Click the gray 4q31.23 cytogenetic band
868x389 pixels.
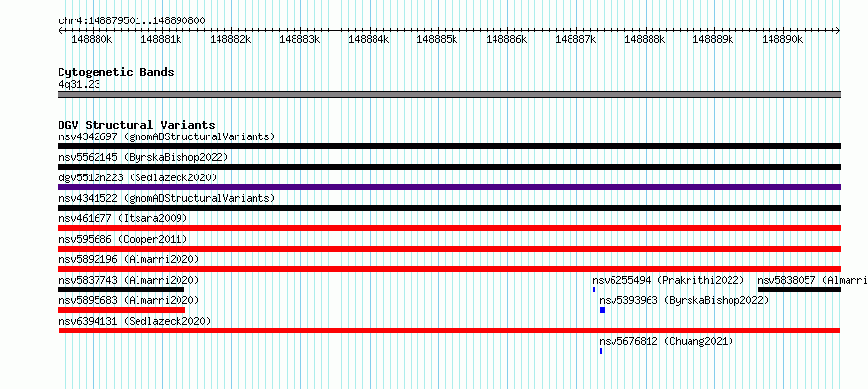[x=449, y=95]
